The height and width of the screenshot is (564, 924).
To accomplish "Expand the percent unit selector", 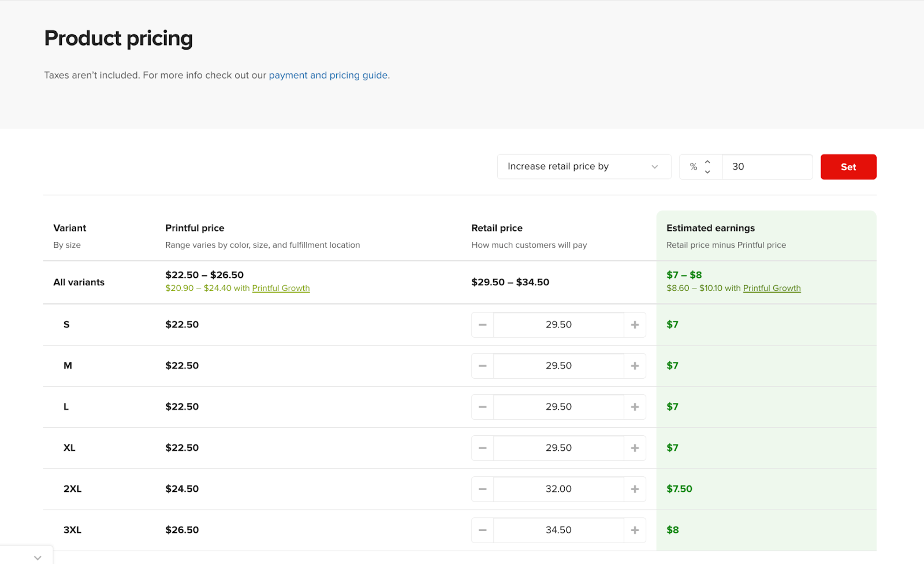I will [700, 166].
